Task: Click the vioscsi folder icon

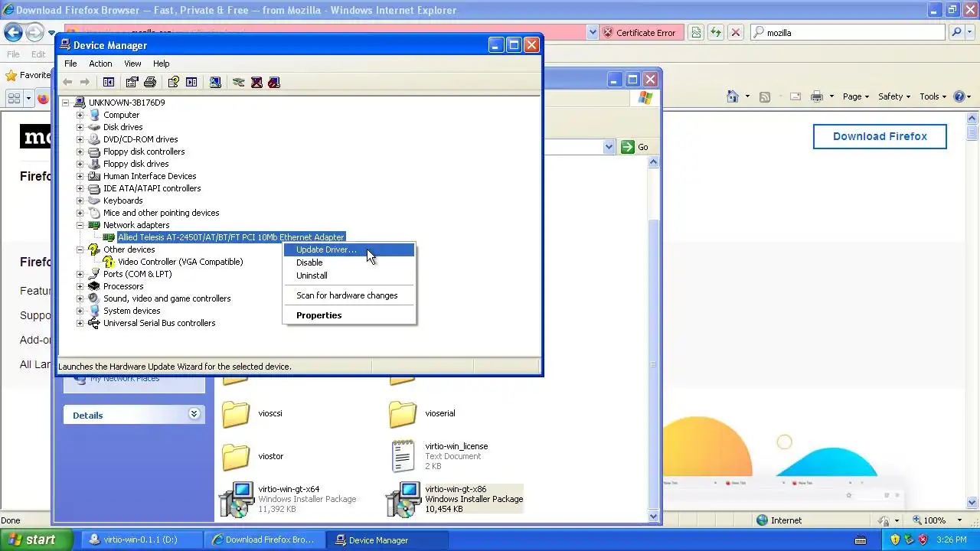Action: click(236, 414)
